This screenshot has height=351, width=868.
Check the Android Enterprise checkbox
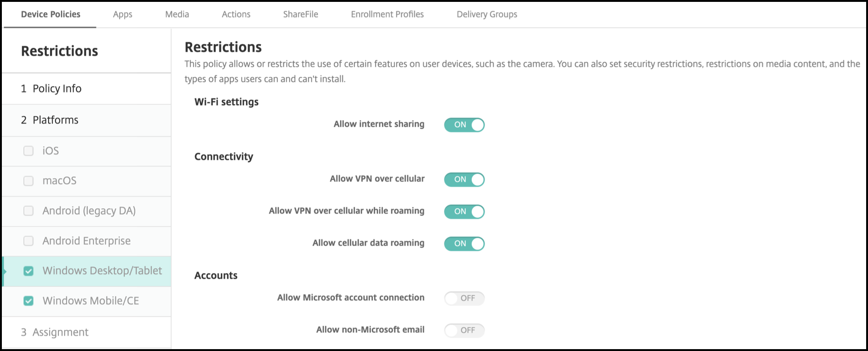[29, 241]
